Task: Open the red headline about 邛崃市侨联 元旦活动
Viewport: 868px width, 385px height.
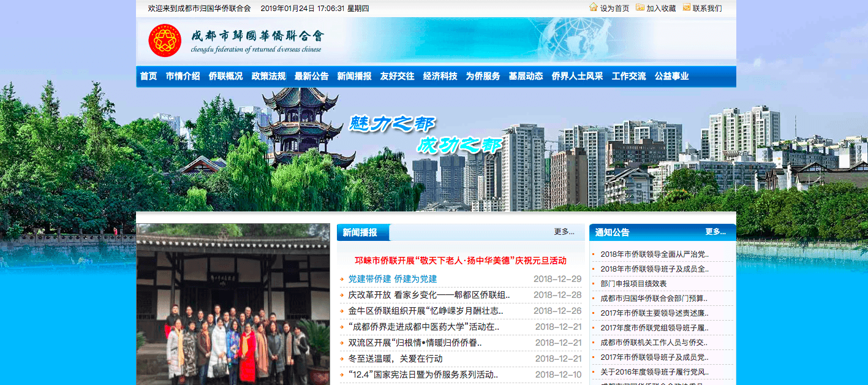Action: click(x=460, y=261)
